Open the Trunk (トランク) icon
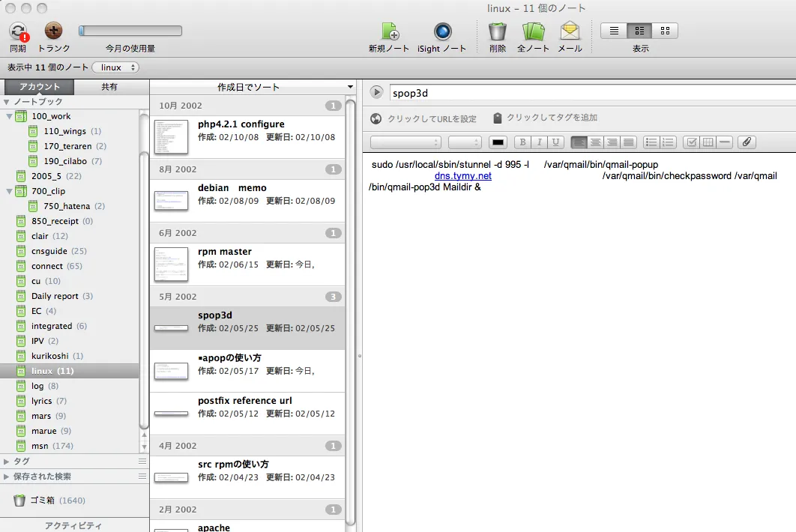Image resolution: width=796 pixels, height=532 pixels. click(54, 31)
